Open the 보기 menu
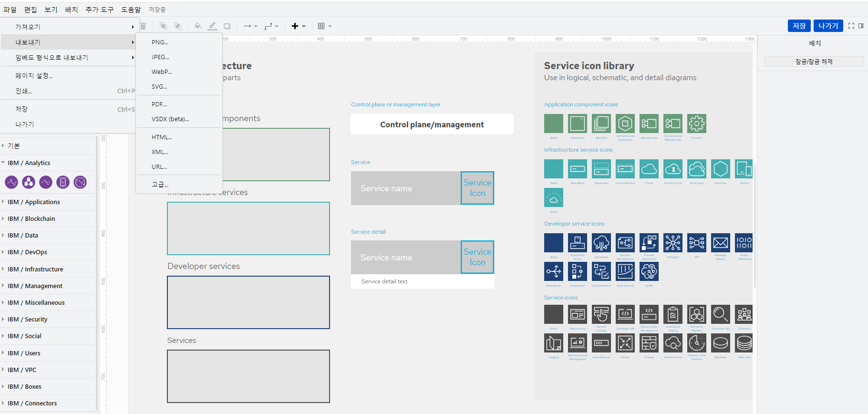Screen dimensions: 868x414 (x=51, y=10)
